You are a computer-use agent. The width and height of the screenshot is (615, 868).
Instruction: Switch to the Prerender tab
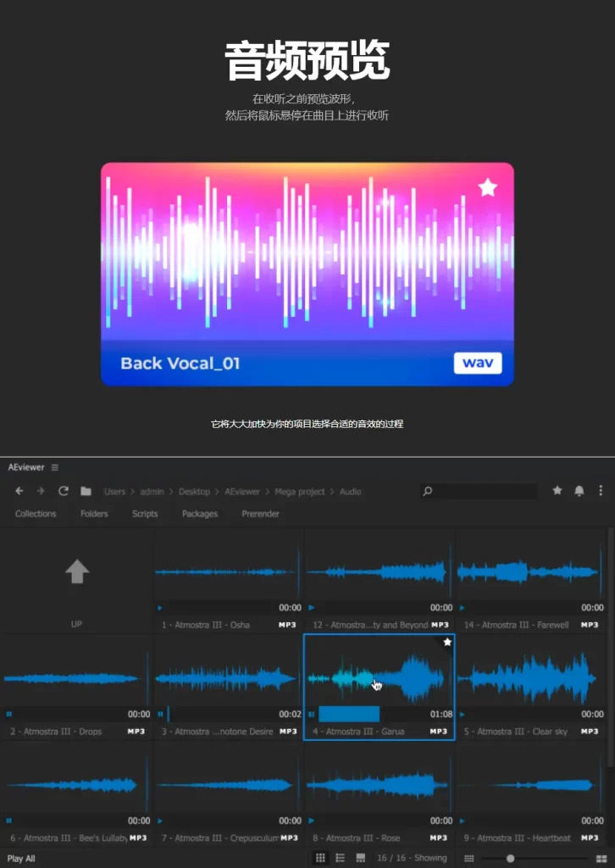tap(261, 514)
